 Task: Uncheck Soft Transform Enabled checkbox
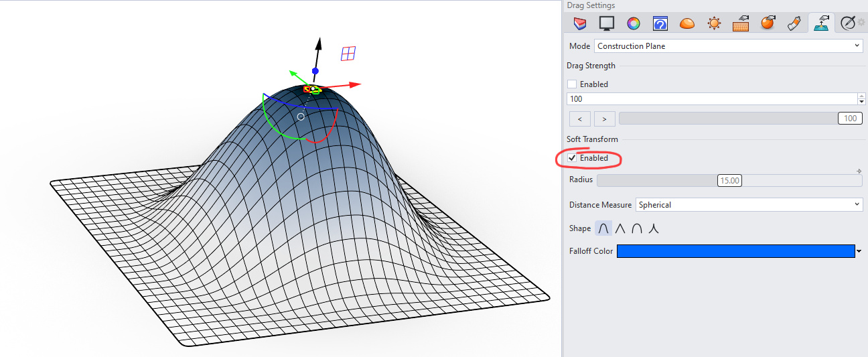click(572, 158)
